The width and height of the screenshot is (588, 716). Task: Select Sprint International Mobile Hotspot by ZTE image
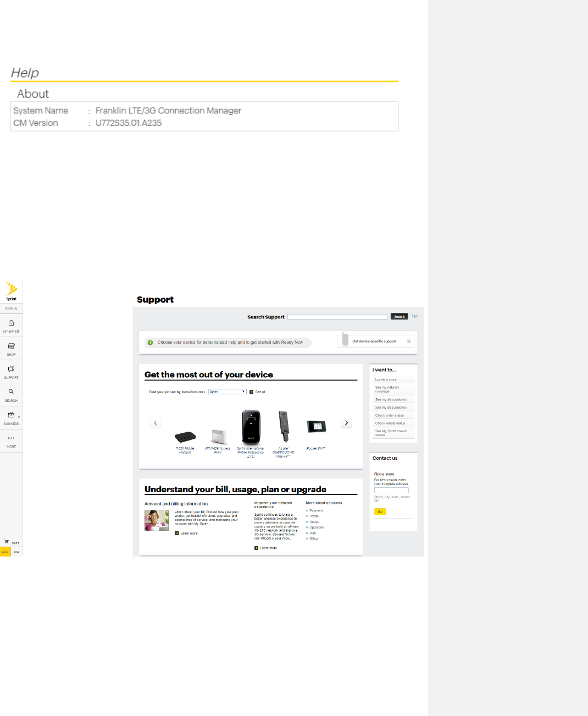[251, 427]
